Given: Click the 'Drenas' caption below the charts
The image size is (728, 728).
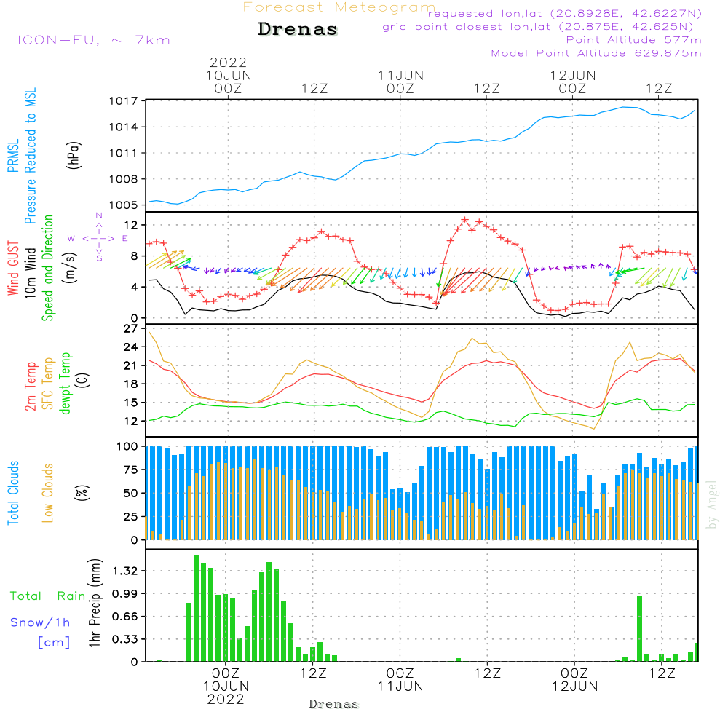Looking at the screenshot, I should 334,704.
